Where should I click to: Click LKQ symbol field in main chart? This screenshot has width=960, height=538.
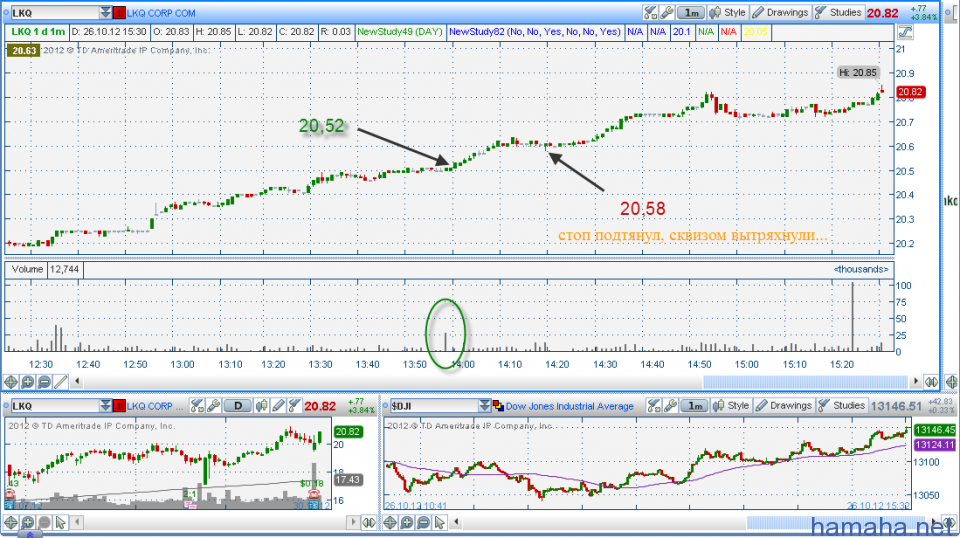(55, 13)
